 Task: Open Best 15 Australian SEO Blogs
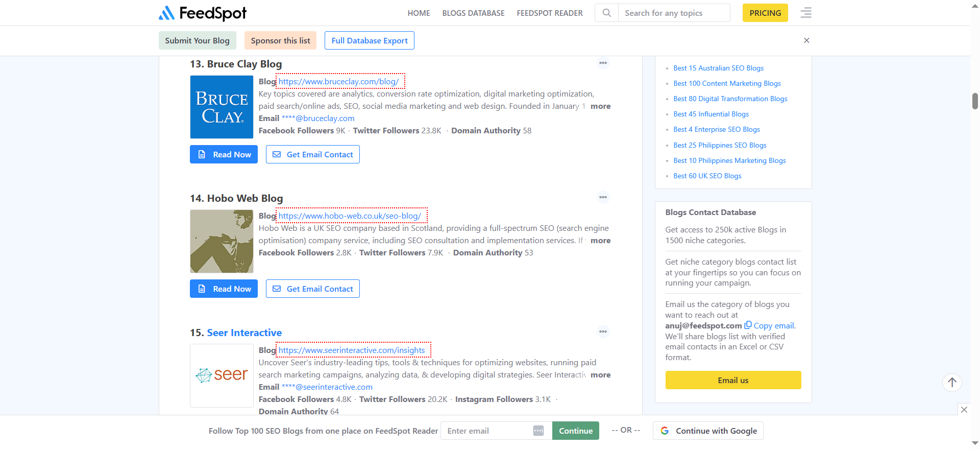pos(718,68)
